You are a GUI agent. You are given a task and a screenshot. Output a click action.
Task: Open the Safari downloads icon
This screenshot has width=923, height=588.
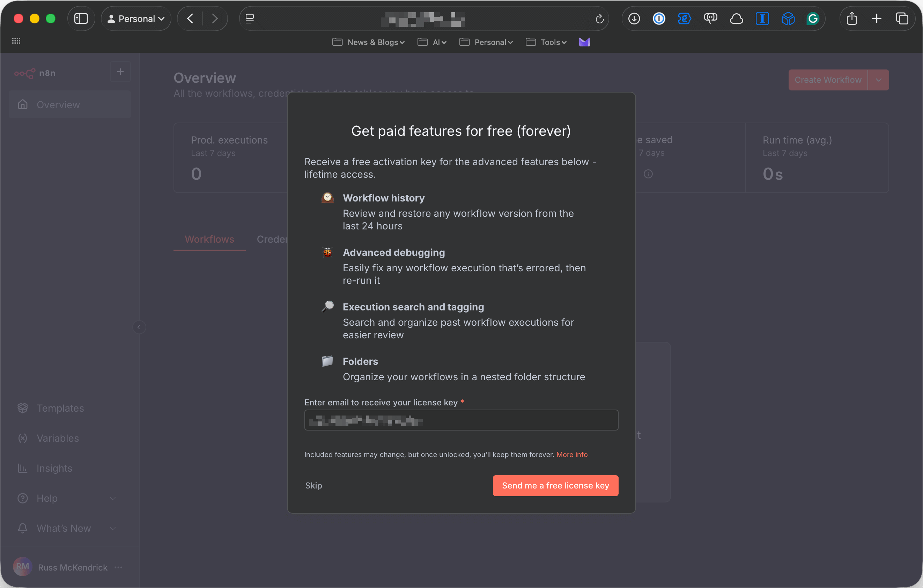pos(634,19)
